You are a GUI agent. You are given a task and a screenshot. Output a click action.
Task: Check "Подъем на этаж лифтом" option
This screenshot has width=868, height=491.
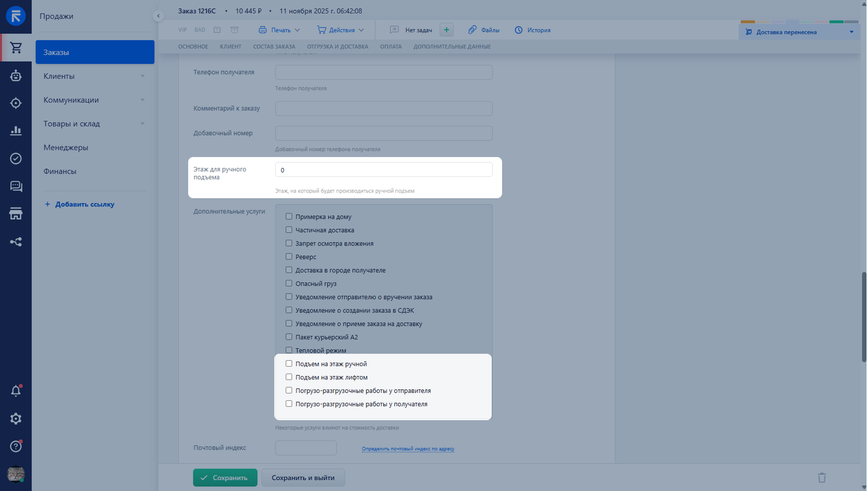pos(289,377)
